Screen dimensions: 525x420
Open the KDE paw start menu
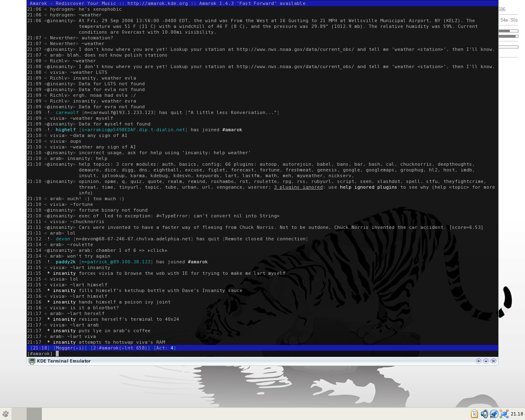click(5, 414)
